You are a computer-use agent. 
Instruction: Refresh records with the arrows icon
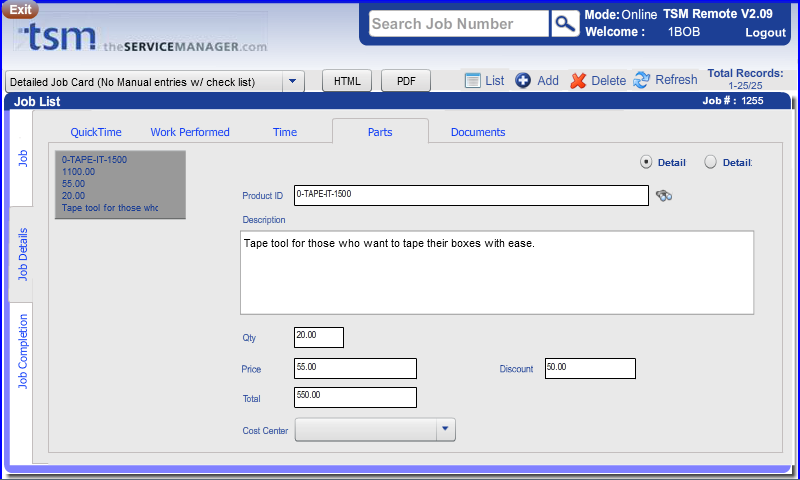(641, 80)
